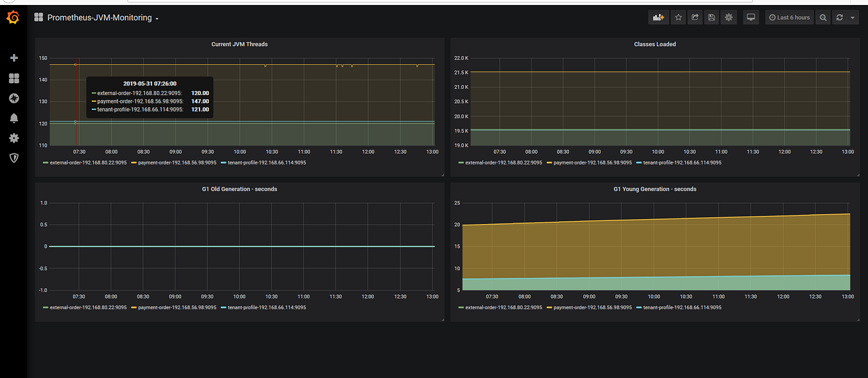Open the Dashboards icon in the sidebar
The image size is (868, 378).
point(14,78)
